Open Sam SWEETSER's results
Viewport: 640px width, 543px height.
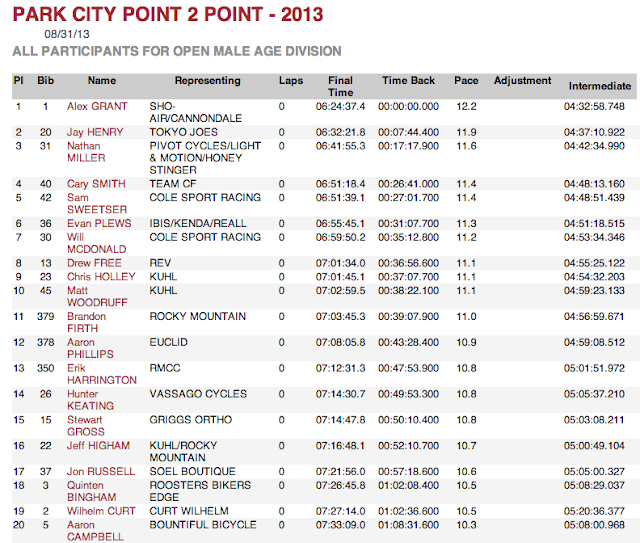point(97,204)
